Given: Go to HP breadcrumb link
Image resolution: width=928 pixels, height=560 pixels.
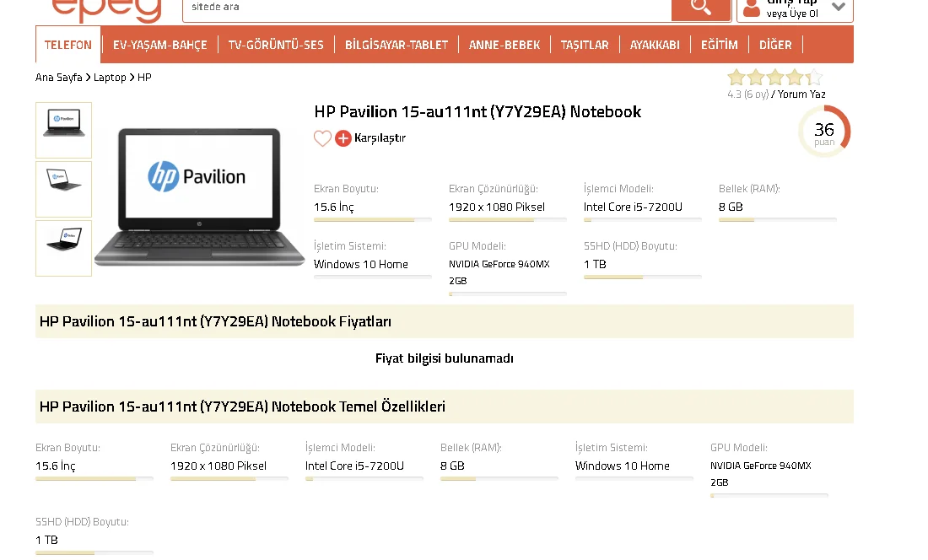Looking at the screenshot, I should pyautogui.click(x=144, y=78).
